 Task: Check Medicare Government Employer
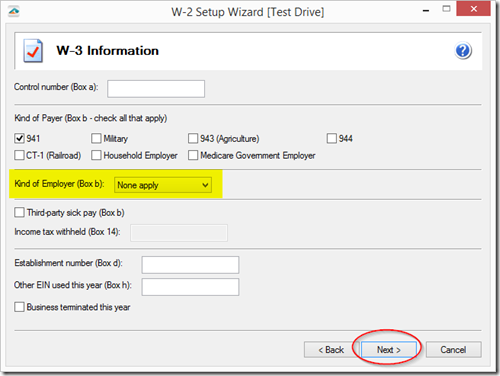click(x=193, y=155)
